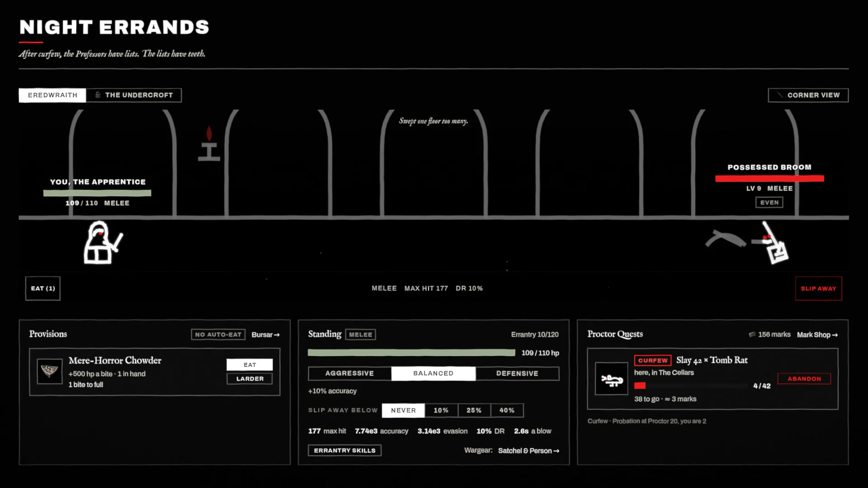Set slip away below 10%
This screenshot has height=488, width=868.
(441, 410)
